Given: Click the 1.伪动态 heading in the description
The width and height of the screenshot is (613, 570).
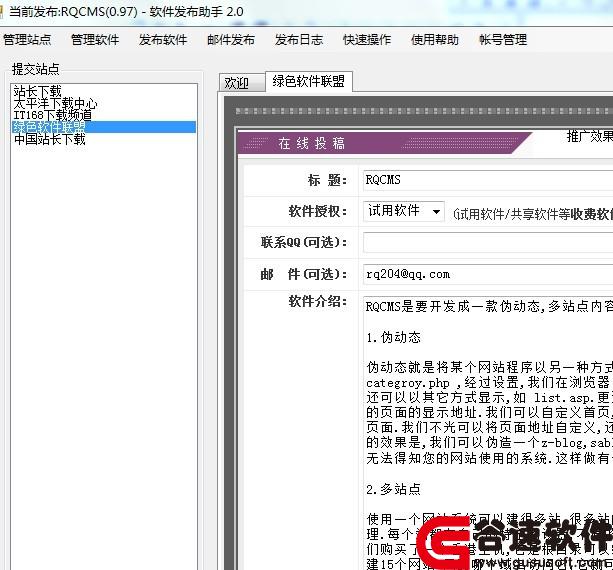Looking at the screenshot, I should 393,337.
